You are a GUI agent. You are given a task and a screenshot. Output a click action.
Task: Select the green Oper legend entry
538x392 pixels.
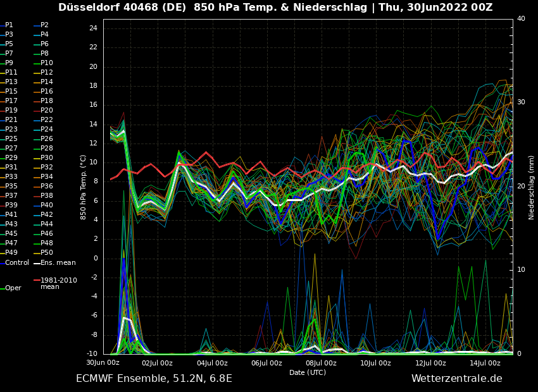(13, 288)
